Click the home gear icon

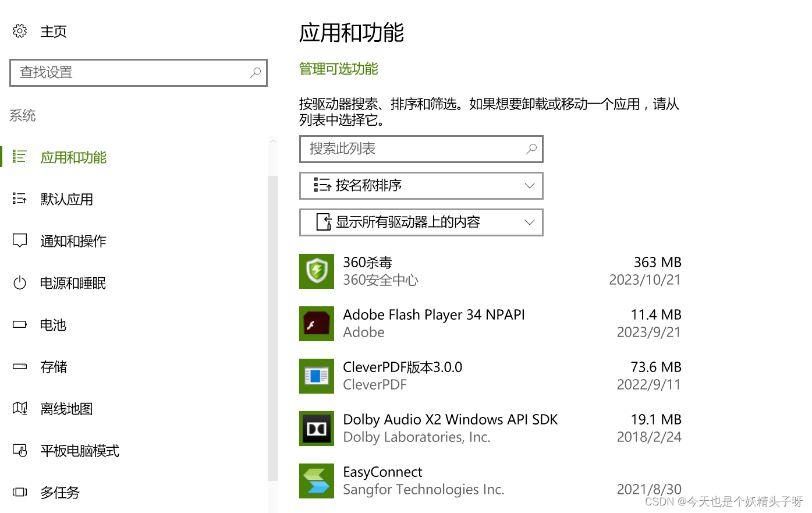pyautogui.click(x=20, y=31)
